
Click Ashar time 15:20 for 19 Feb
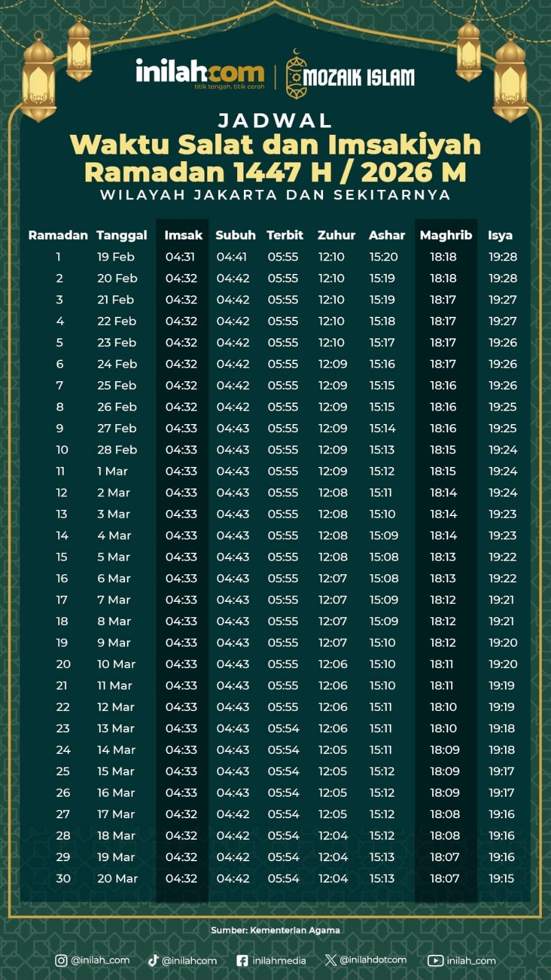[384, 257]
